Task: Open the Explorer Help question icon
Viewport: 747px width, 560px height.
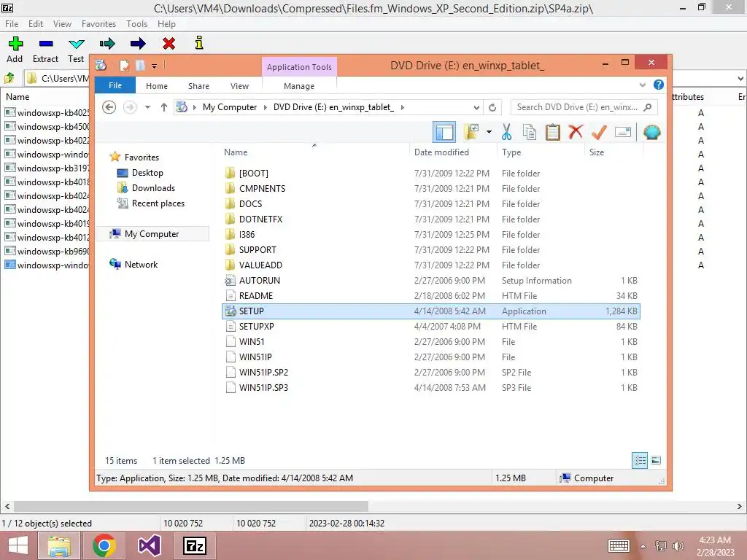Action: click(x=659, y=85)
